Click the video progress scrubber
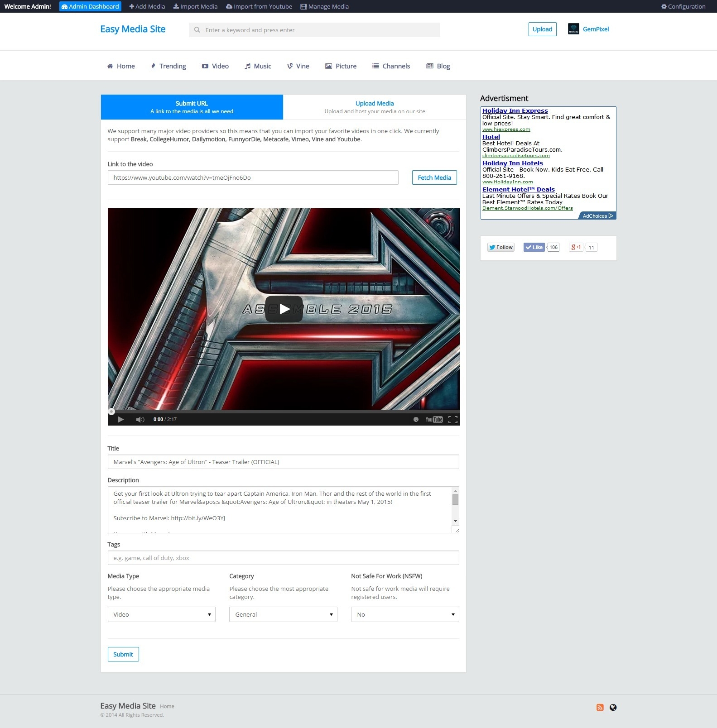 [x=111, y=411]
